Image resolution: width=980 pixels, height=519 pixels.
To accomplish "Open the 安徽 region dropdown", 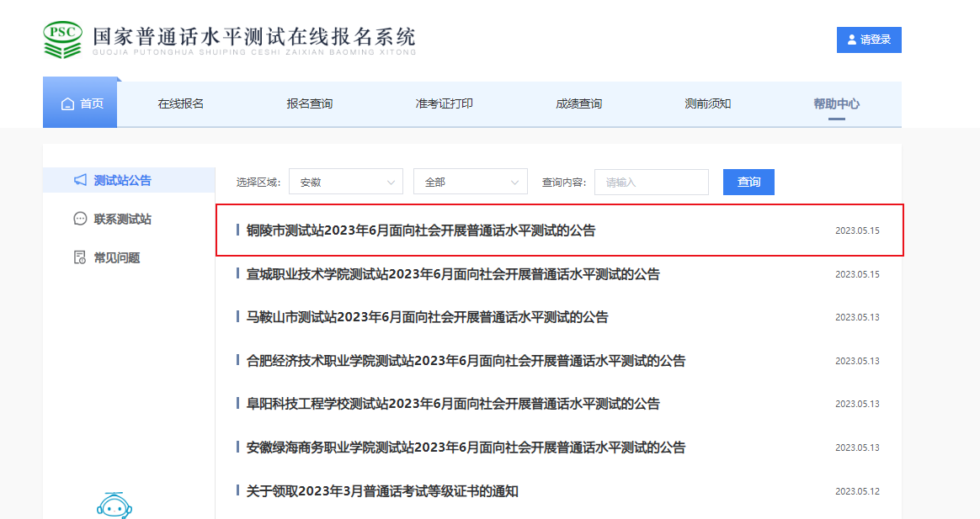I will [346, 182].
